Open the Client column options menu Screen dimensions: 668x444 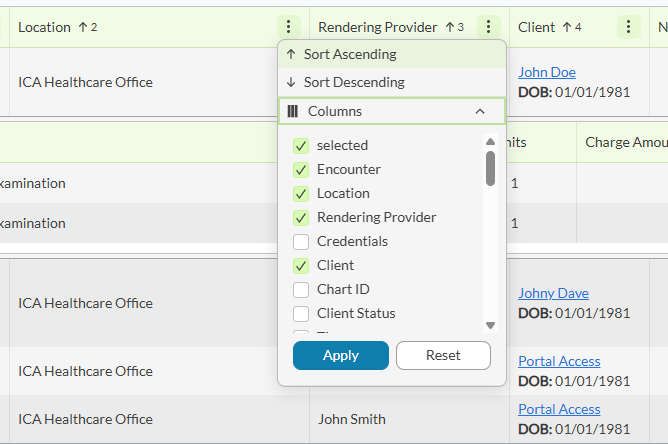click(628, 27)
